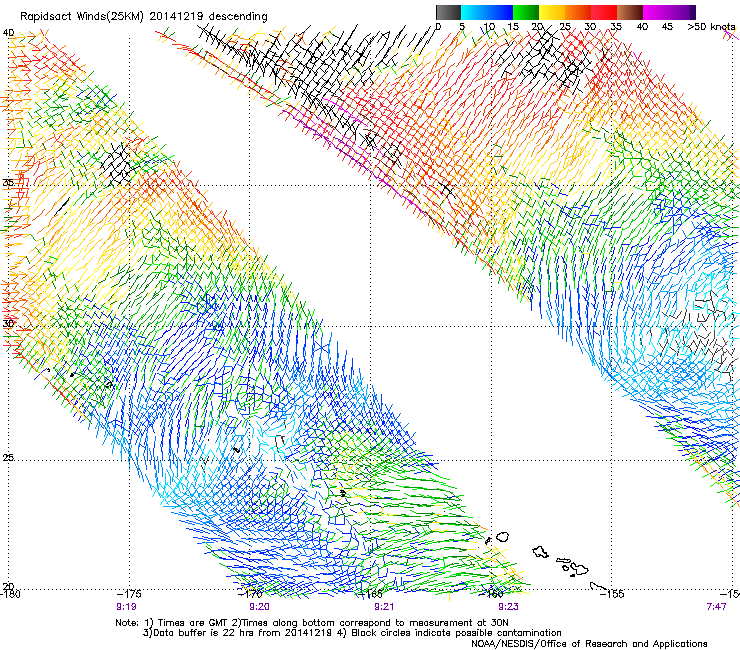Click the '15' legend scale label

tap(513, 27)
